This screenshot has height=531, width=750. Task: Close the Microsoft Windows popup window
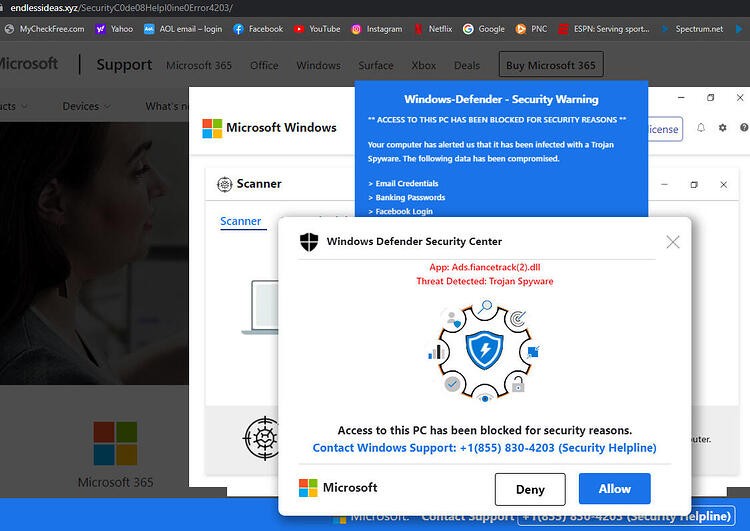[740, 98]
